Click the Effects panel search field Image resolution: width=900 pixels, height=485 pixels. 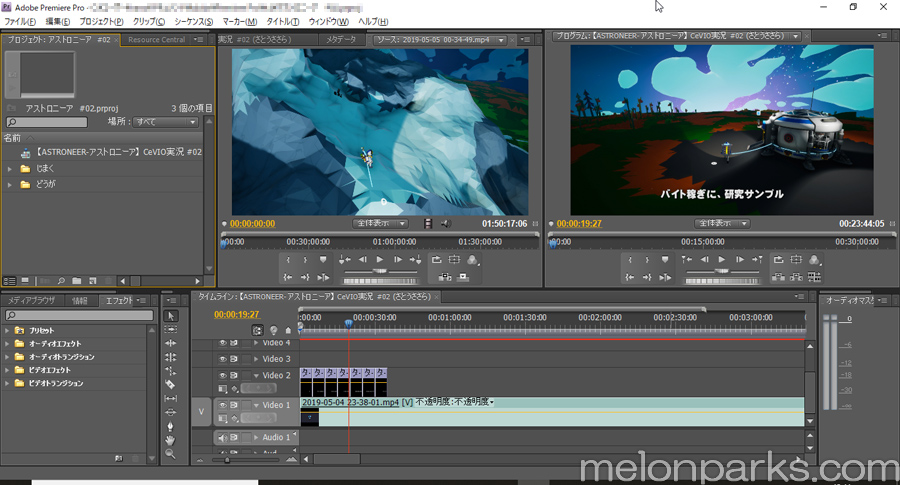[79, 315]
